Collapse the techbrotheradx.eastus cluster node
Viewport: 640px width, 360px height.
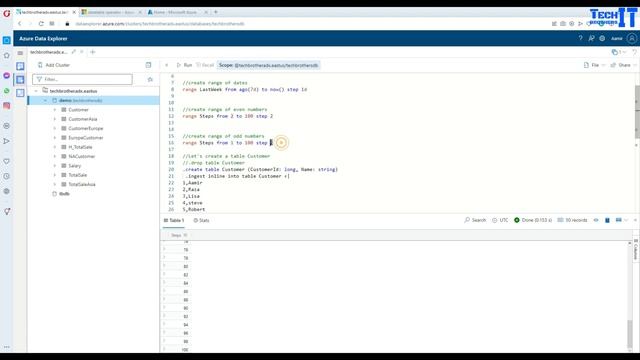(36, 91)
